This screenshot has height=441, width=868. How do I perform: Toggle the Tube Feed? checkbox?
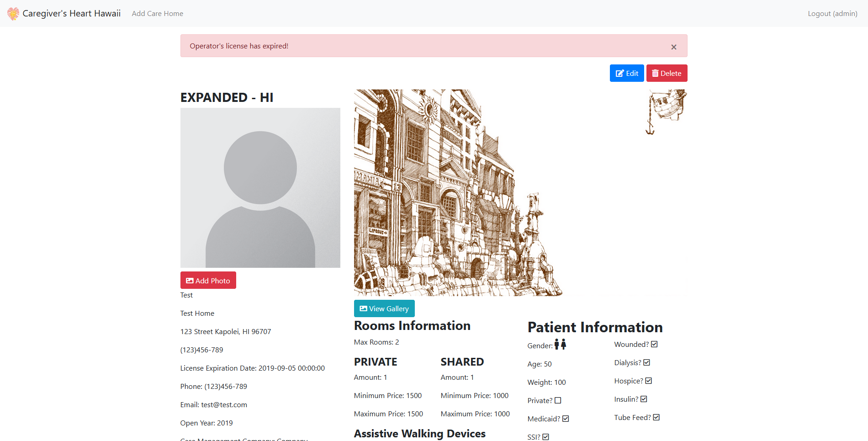click(656, 417)
